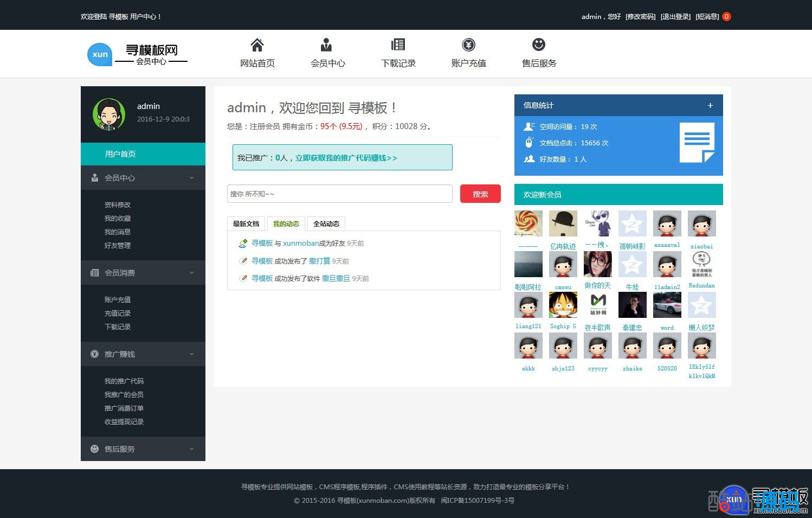Collapse the 会员中心 sidebar section arrow
This screenshot has width=812, height=518.
(191, 178)
